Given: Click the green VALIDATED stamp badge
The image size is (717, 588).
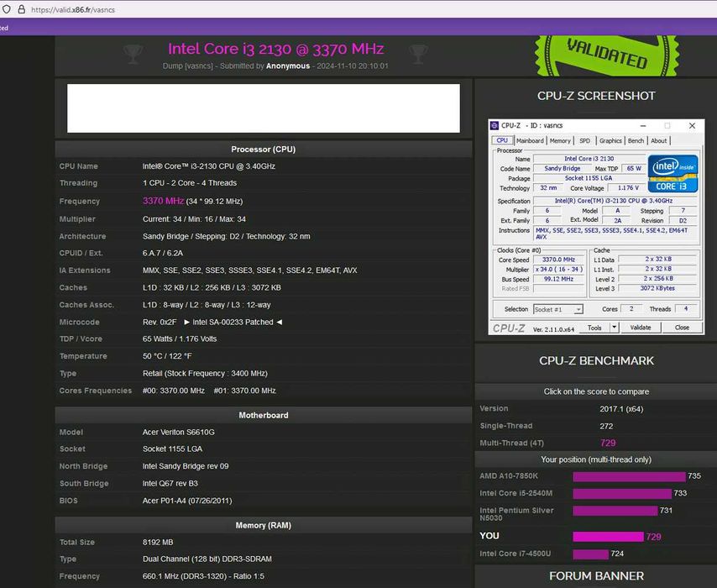Looking at the screenshot, I should pos(607,55).
